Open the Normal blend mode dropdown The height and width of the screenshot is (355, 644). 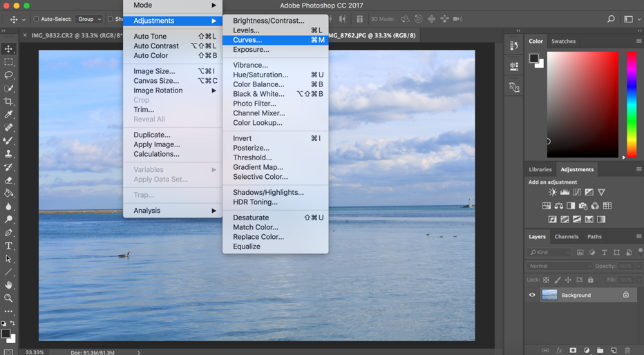click(560, 266)
